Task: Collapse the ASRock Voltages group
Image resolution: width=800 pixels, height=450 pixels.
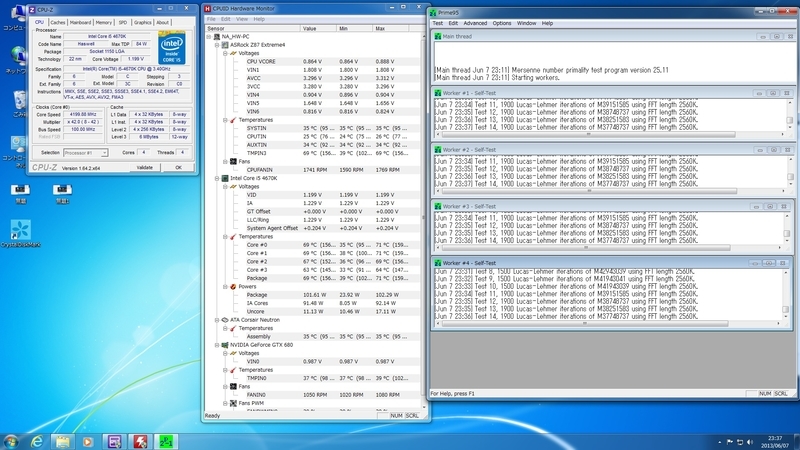Action: [x=225, y=53]
